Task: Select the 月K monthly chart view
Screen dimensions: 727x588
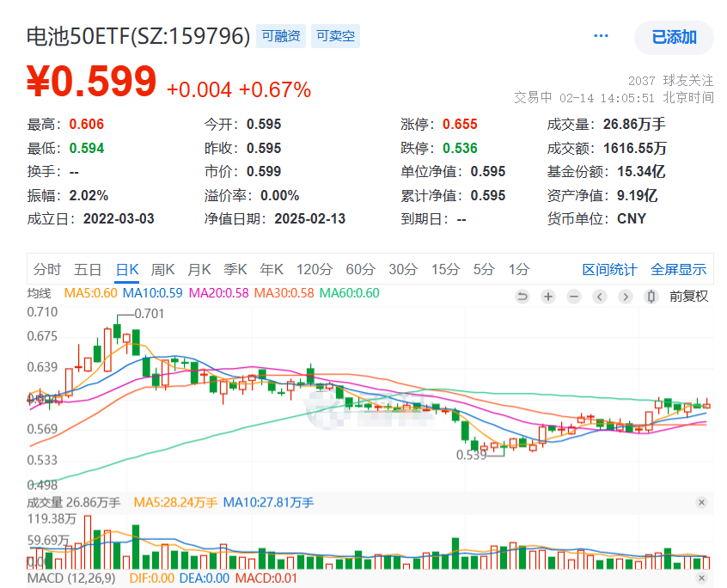Action: (199, 269)
